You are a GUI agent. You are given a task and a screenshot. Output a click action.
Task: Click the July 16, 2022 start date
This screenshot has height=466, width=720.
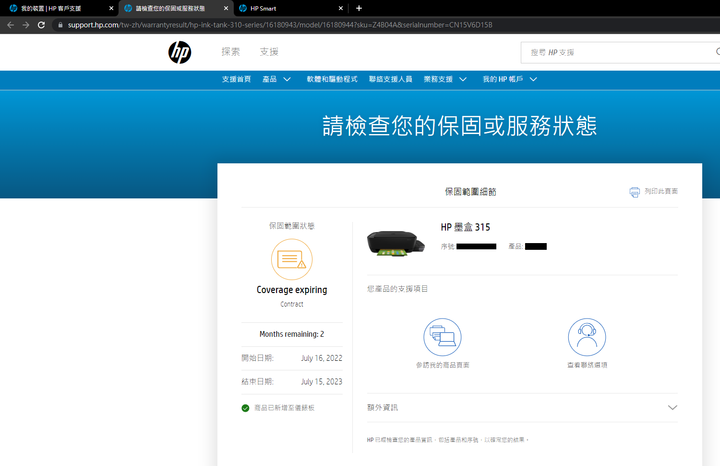(321, 358)
